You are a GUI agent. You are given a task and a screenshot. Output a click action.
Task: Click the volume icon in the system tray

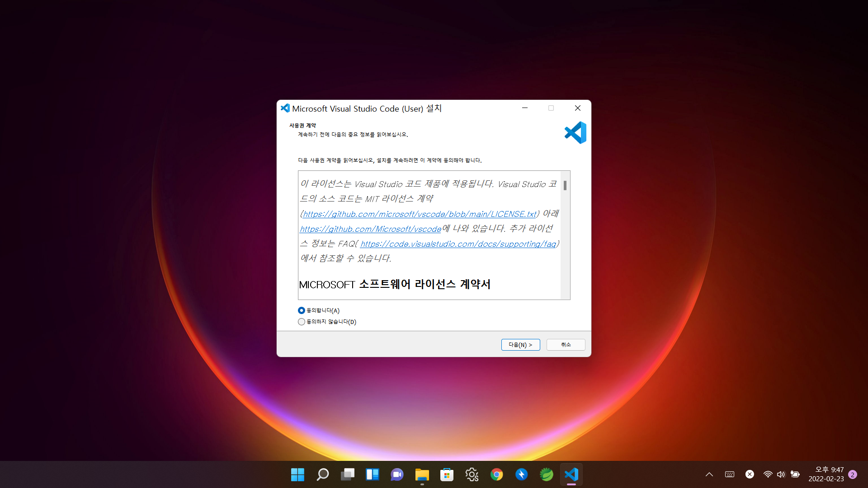point(781,474)
